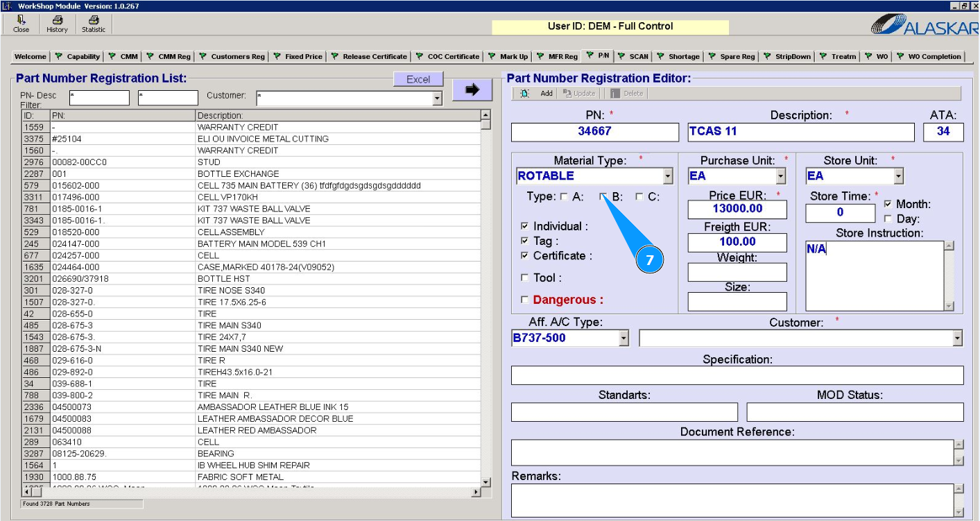Image resolution: width=980 pixels, height=521 pixels.
Task: Open the History toolbar icon
Action: (57, 21)
